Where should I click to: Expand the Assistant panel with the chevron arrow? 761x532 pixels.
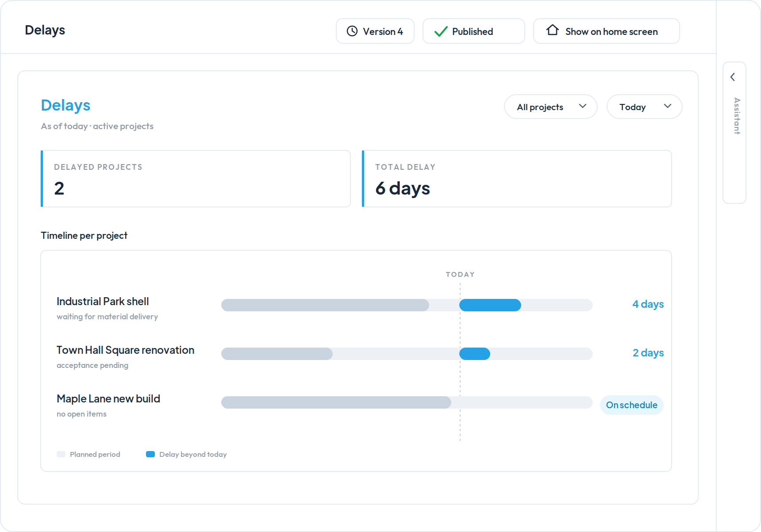click(733, 77)
